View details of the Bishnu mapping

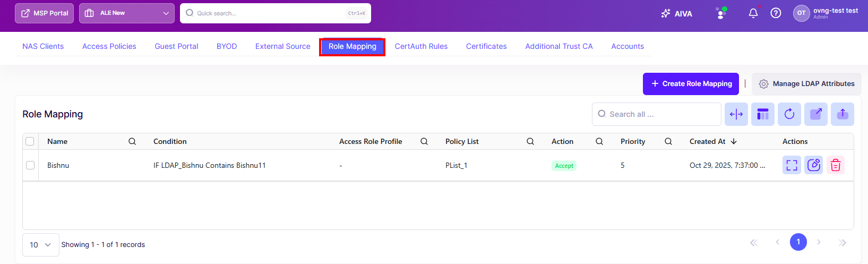(792, 165)
